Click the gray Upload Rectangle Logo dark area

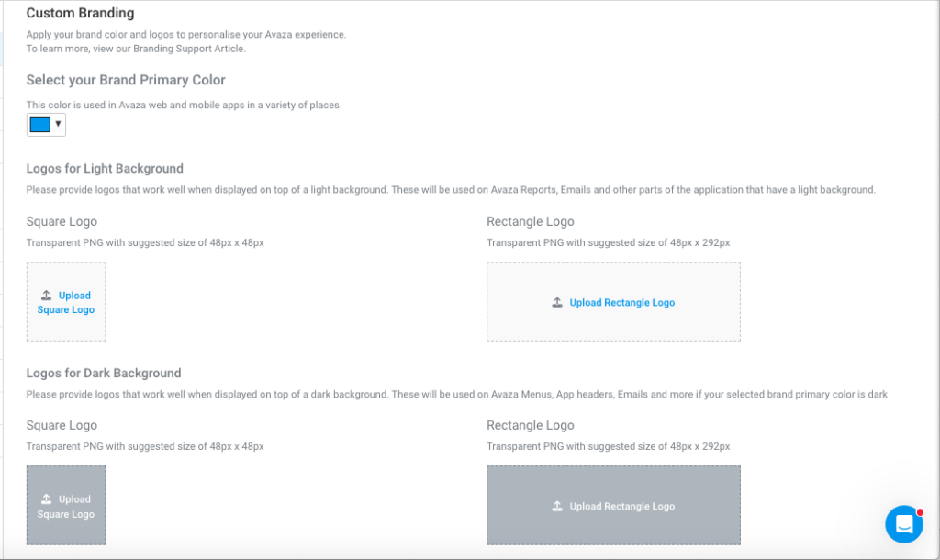[x=613, y=505]
